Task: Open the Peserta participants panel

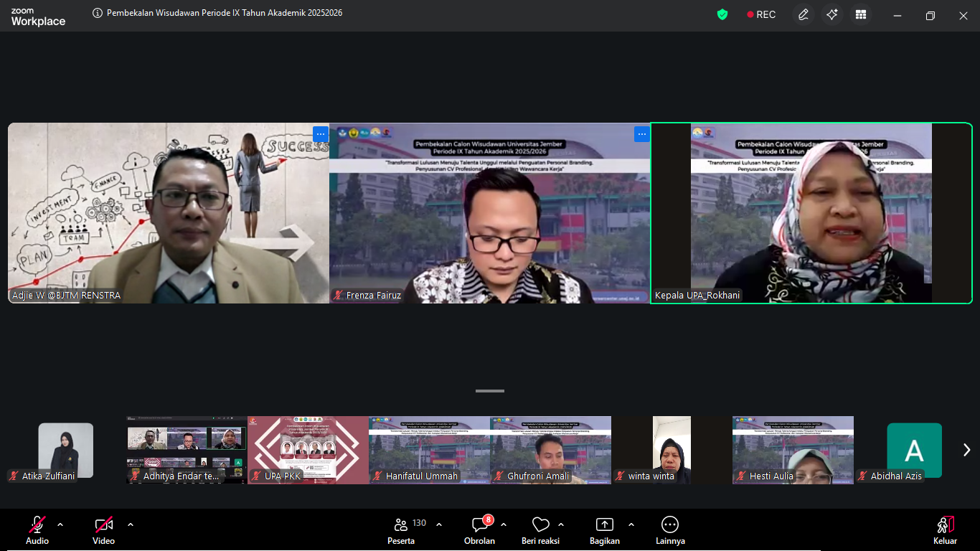Action: pyautogui.click(x=402, y=529)
